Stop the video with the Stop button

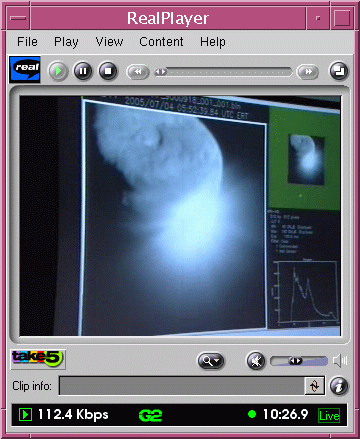108,71
